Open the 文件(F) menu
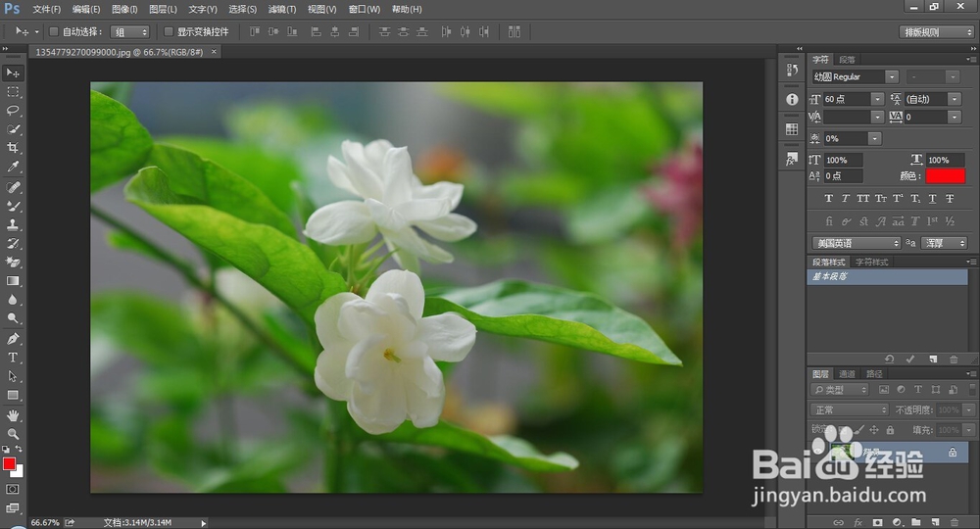 pos(47,10)
